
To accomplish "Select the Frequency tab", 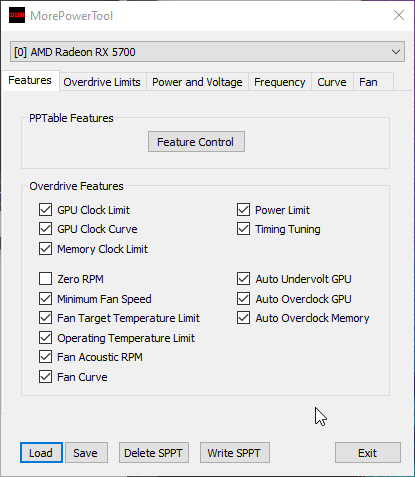I will tap(279, 82).
